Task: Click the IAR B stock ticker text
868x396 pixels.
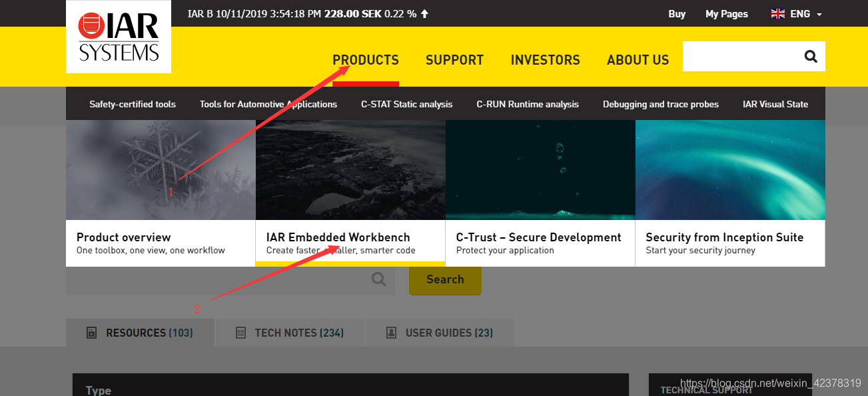Action: click(308, 14)
